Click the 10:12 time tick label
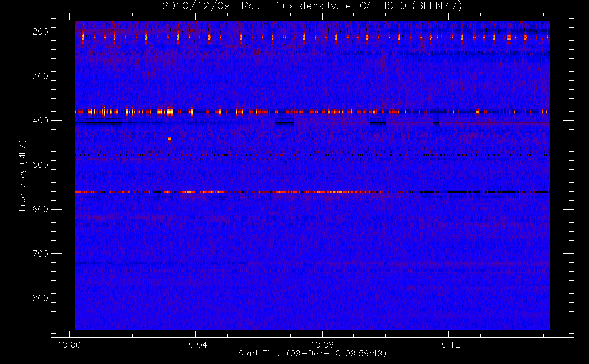Viewport: 589px width, 364px height. pyautogui.click(x=448, y=345)
